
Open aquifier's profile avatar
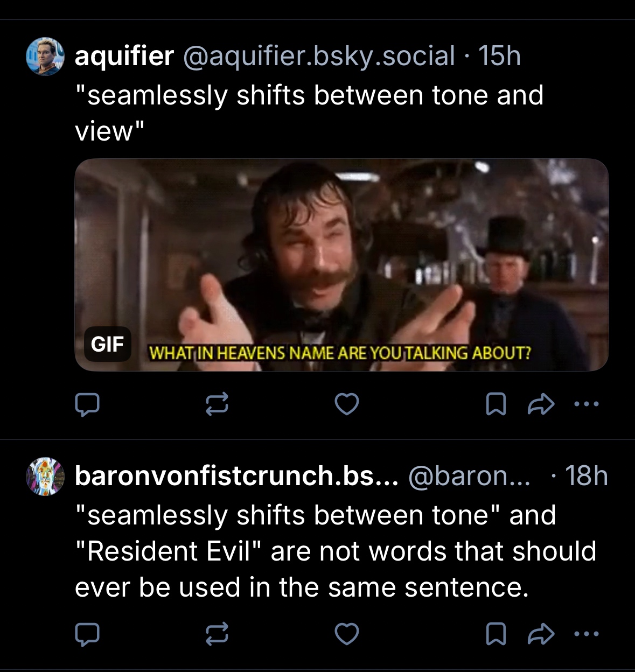(45, 56)
